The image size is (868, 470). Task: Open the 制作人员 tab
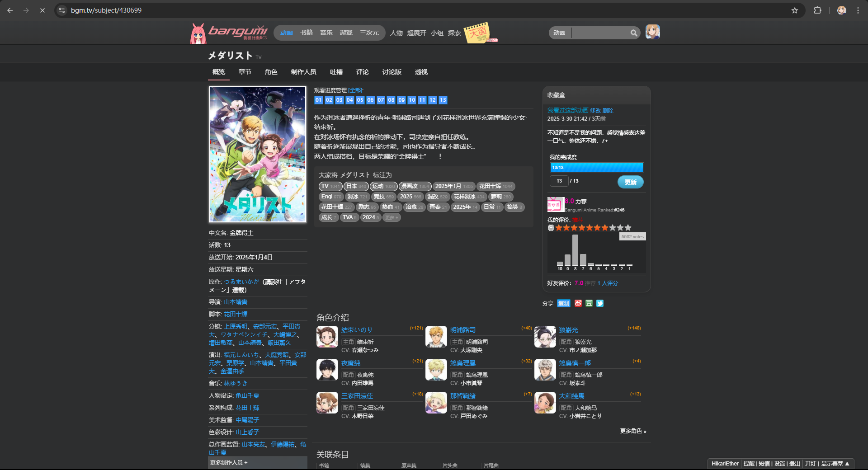coord(304,72)
